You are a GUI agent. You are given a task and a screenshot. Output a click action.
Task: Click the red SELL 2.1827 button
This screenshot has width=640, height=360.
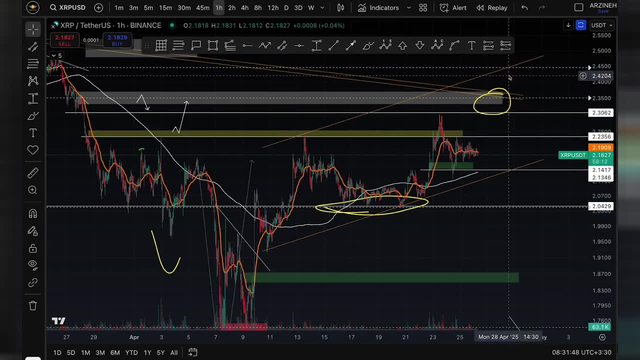pyautogui.click(x=64, y=40)
